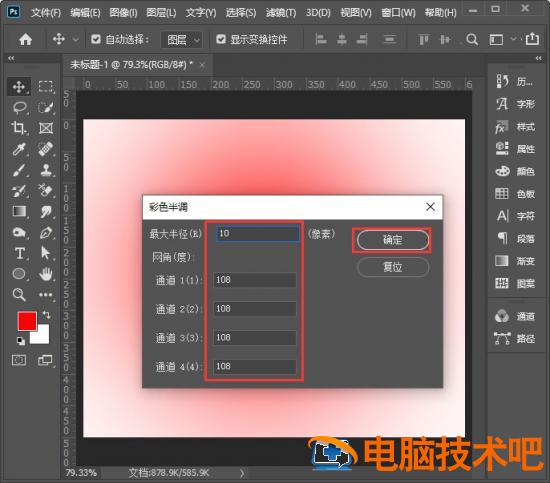Open the 选择(S) menu
550x483 pixels.
241,13
